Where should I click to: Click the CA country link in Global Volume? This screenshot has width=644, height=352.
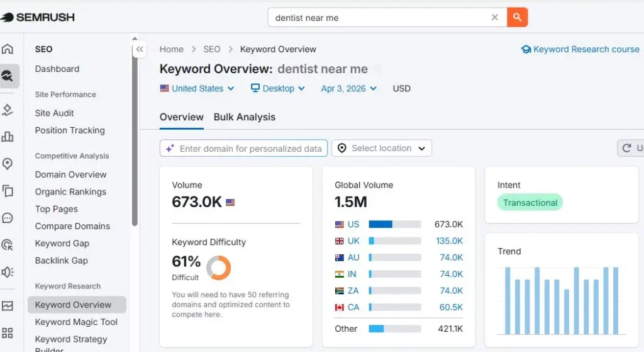coord(353,307)
